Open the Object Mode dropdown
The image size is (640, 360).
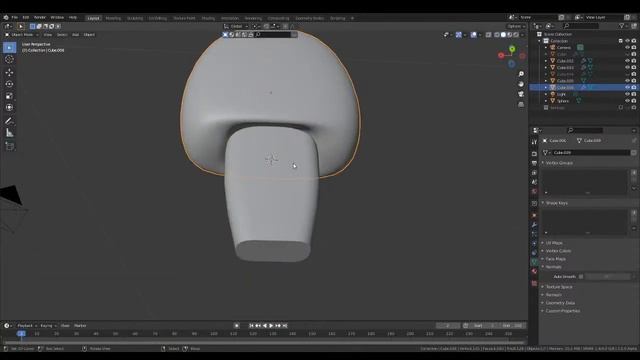[x=22, y=35]
